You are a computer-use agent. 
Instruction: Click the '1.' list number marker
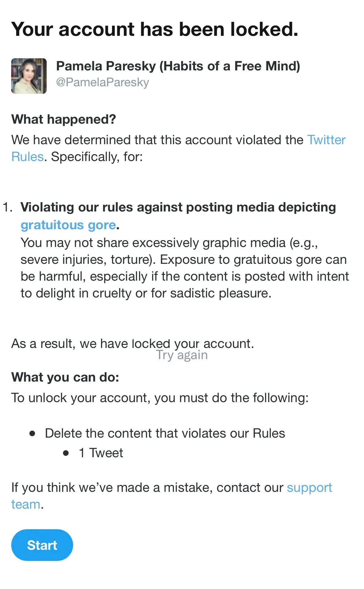[8, 207]
